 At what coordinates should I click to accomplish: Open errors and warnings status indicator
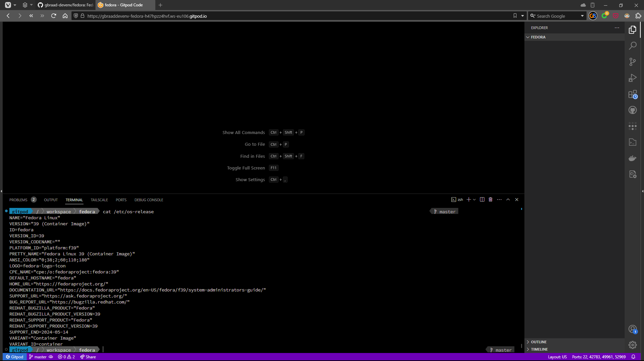click(x=66, y=357)
